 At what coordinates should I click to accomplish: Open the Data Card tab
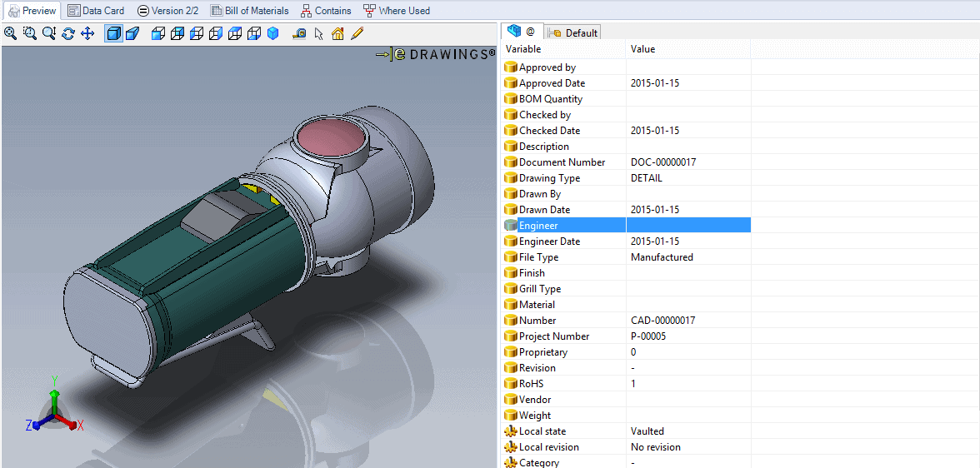(x=97, y=11)
